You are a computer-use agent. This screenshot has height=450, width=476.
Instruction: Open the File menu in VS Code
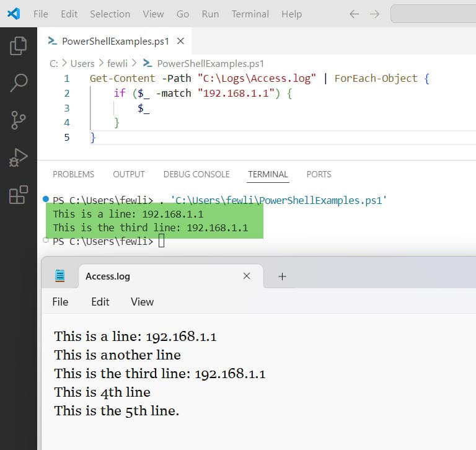point(41,14)
